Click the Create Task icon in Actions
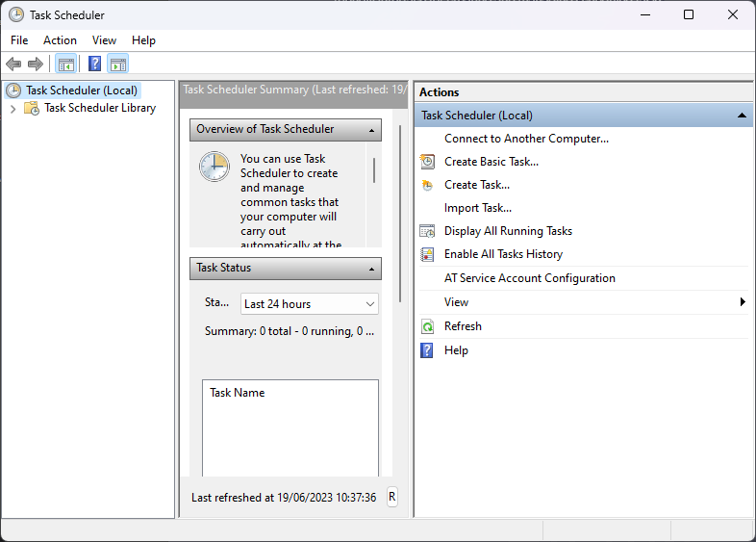The width and height of the screenshot is (756, 542). point(428,185)
